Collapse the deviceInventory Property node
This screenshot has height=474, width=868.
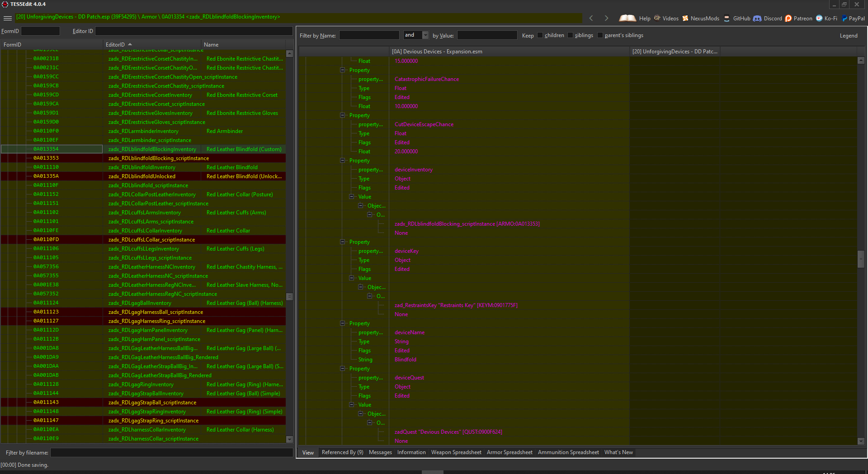pos(343,161)
